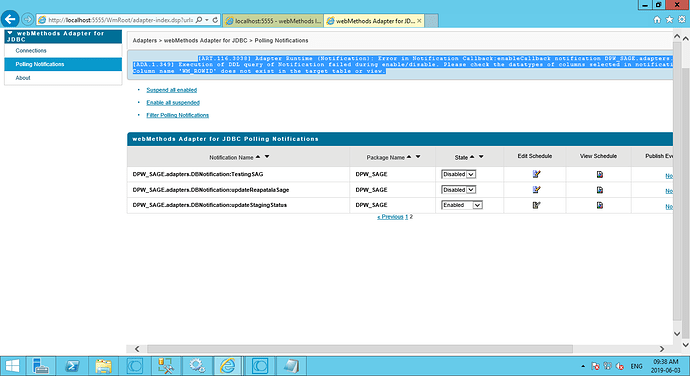Open Edit Schedule for TestingSAG notification
The height and width of the screenshot is (376, 690).
click(536, 174)
